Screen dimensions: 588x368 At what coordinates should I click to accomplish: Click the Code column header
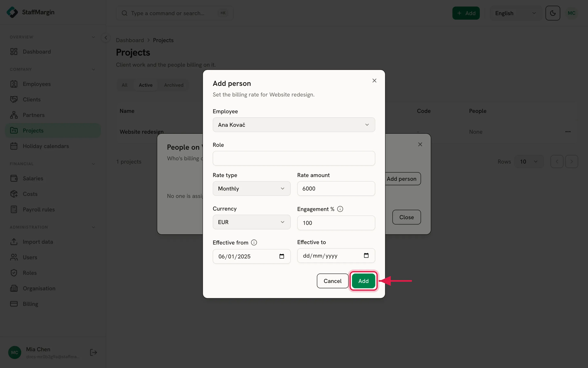coord(423,111)
